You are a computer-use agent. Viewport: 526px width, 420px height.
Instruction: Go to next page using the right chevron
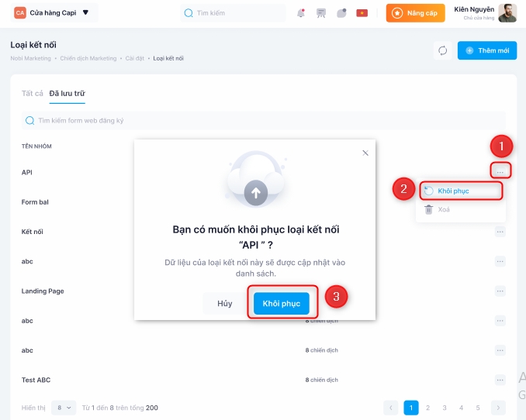click(x=498, y=408)
